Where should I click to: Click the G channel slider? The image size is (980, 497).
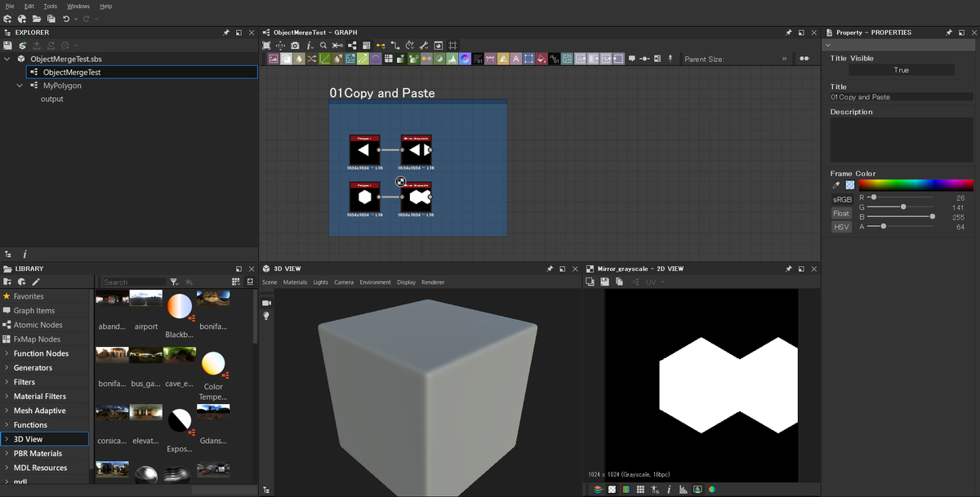[x=901, y=207]
